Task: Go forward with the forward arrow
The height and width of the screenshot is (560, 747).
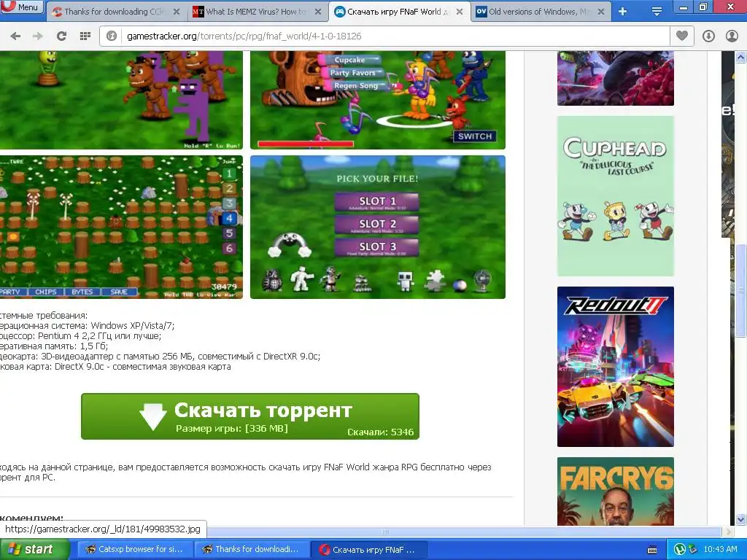Action: (x=38, y=36)
